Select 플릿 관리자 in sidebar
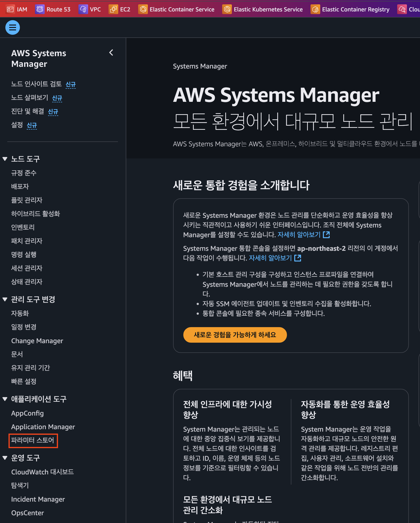The height and width of the screenshot is (523, 420). pos(27,200)
